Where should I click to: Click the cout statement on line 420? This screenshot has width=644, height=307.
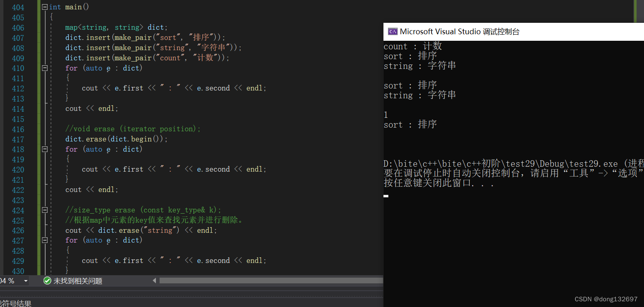174,169
